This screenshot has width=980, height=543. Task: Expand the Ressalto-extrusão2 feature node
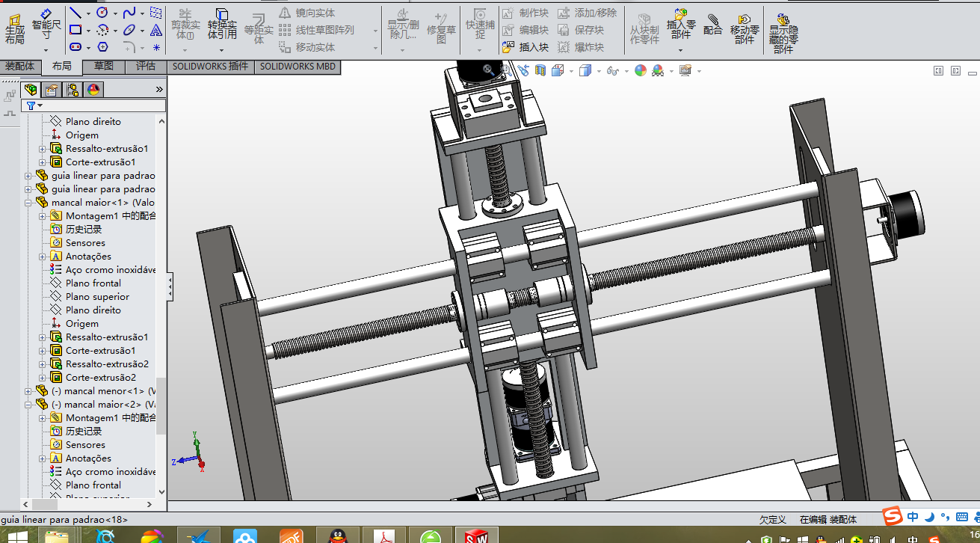pos(43,364)
